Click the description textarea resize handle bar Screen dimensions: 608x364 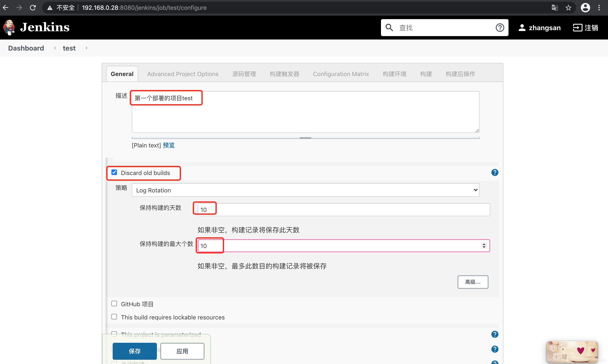305,138
